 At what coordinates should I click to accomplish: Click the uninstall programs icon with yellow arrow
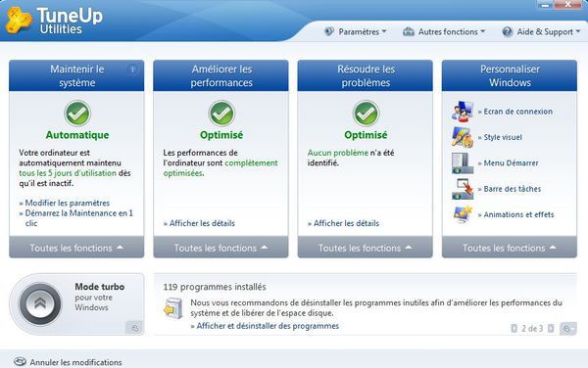click(x=173, y=308)
